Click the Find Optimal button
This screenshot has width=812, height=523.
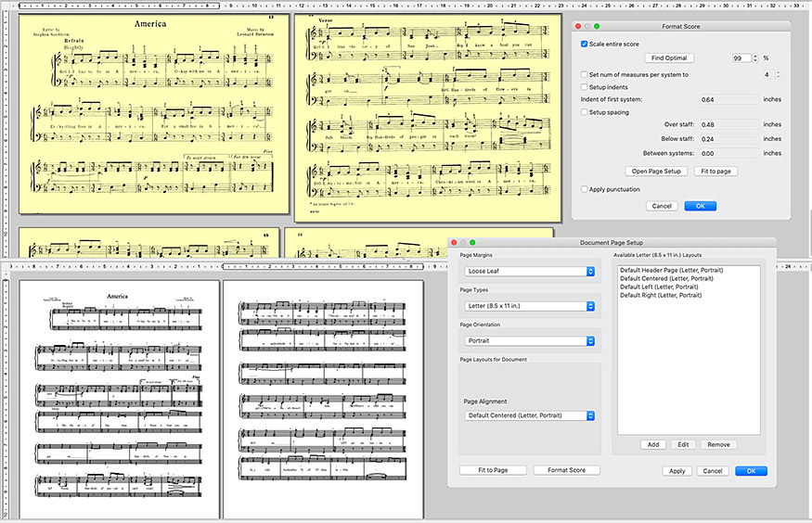point(669,57)
